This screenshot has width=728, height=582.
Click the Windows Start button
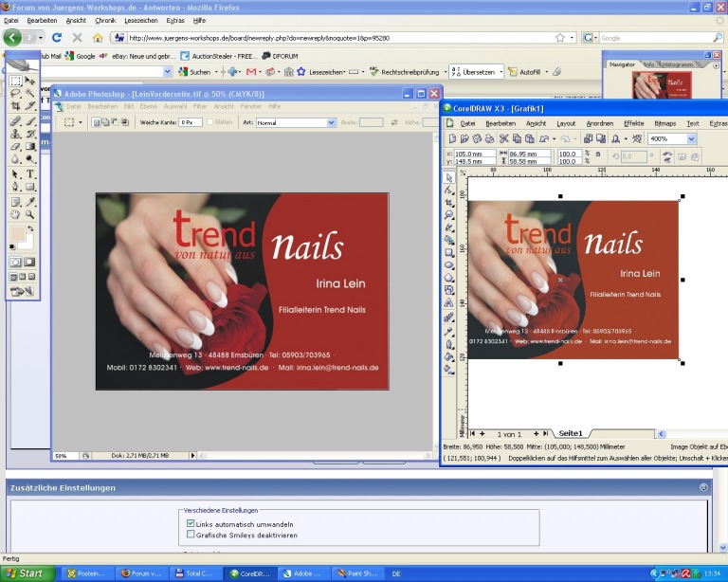click(26, 573)
